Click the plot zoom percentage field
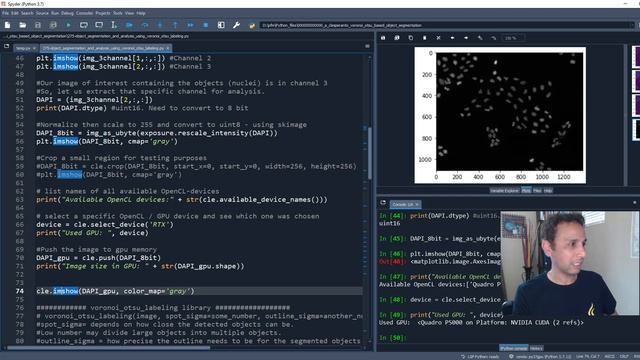 [513, 38]
